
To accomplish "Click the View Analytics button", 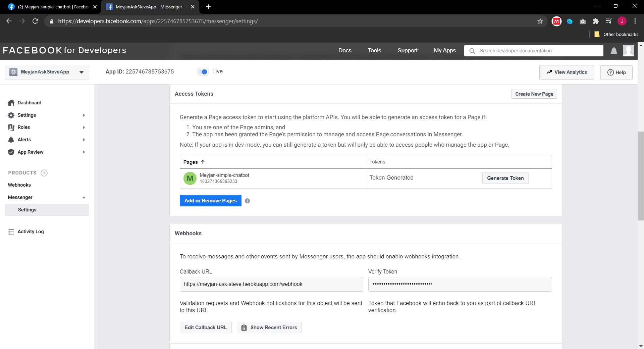I will (x=567, y=72).
